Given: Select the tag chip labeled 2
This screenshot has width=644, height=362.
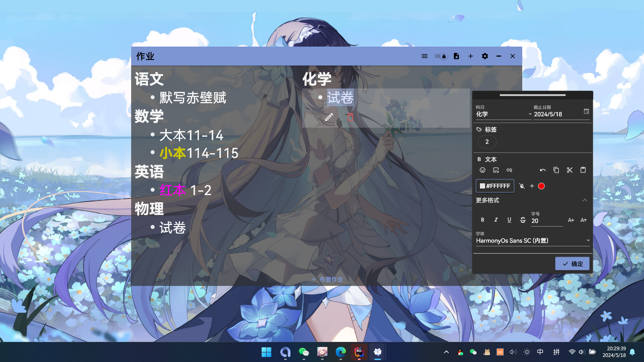Looking at the screenshot, I should [487, 142].
